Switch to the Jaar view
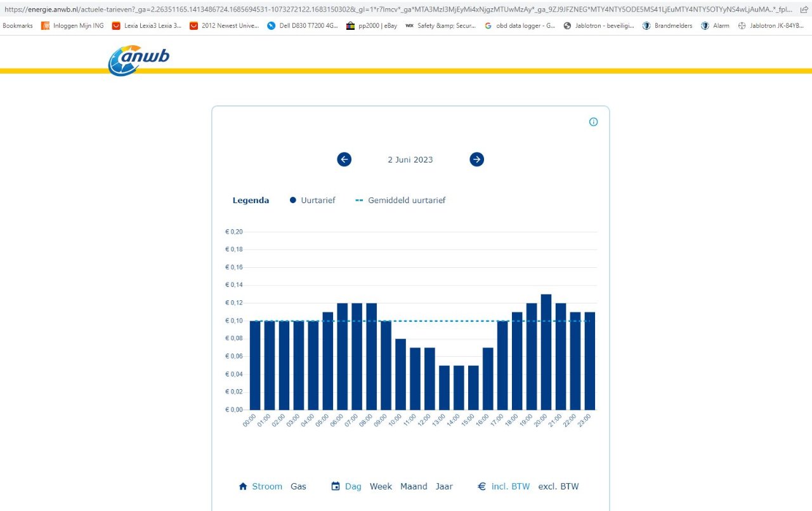 [444, 486]
